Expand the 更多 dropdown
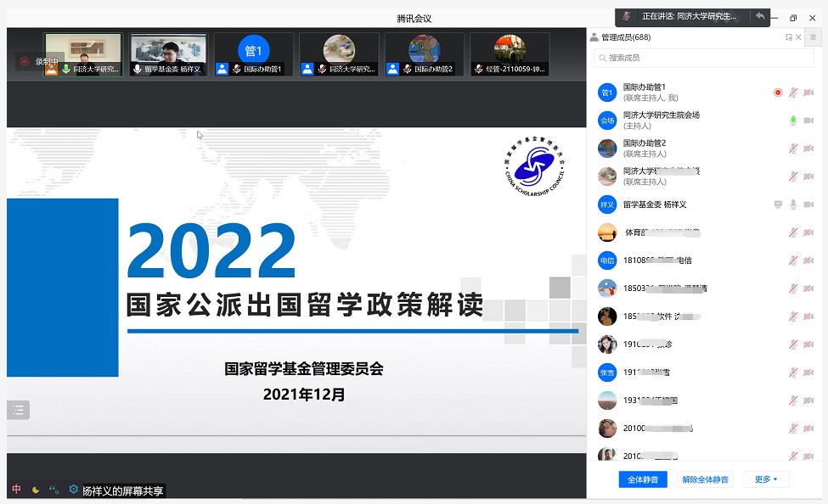 (x=766, y=479)
